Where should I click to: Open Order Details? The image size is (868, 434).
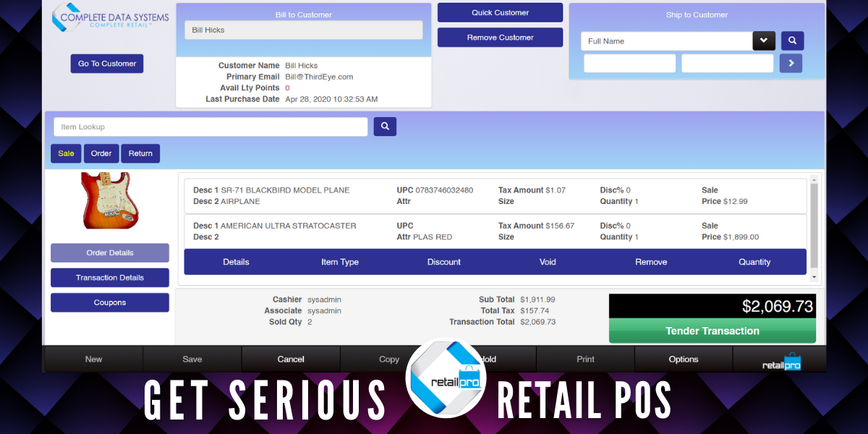(x=110, y=253)
